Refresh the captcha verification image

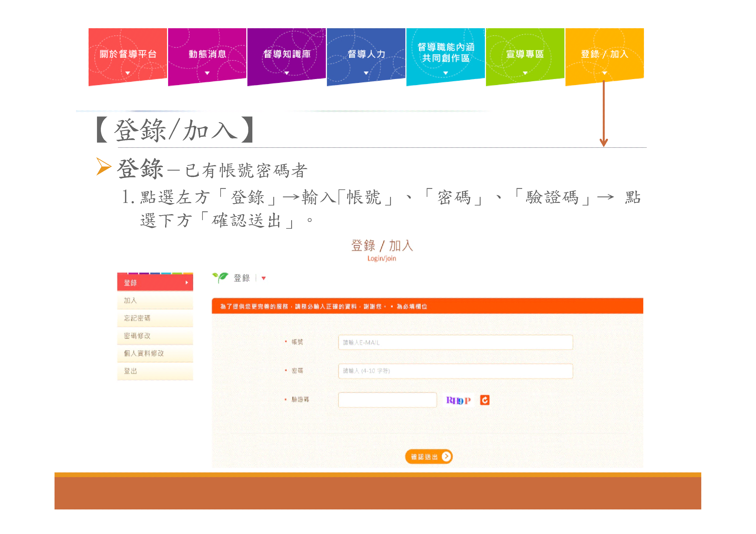[x=484, y=400]
